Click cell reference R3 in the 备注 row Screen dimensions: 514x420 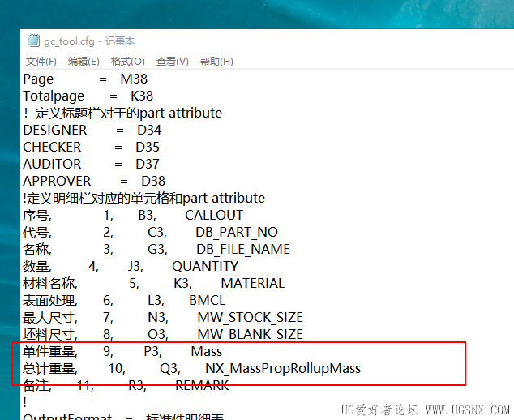coord(136,386)
